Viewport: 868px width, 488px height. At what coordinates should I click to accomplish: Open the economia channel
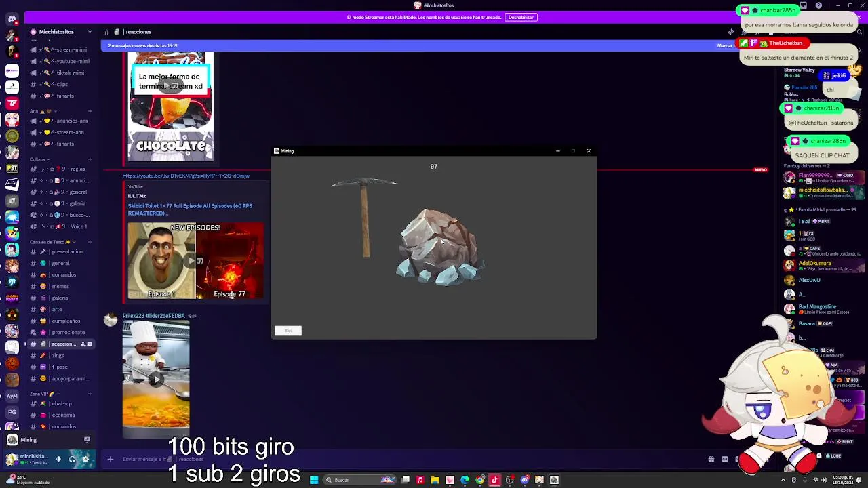point(60,415)
